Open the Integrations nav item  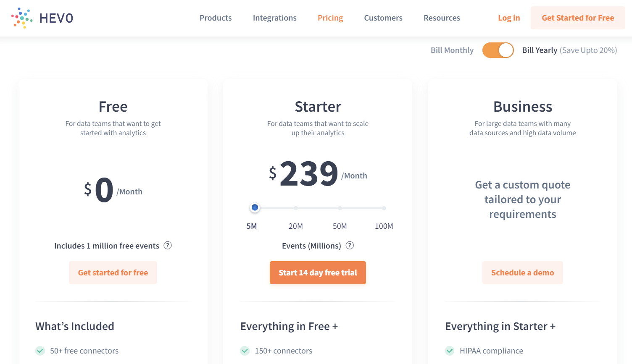(275, 18)
